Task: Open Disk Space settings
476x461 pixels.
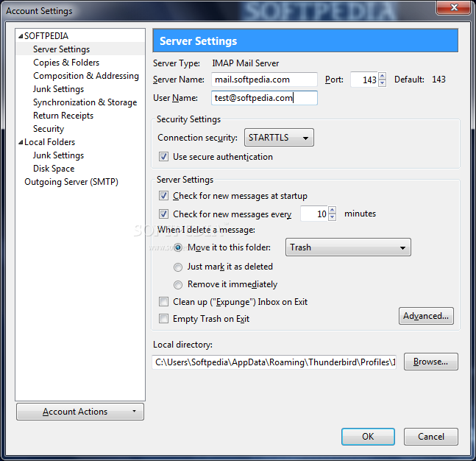Action: click(x=54, y=169)
